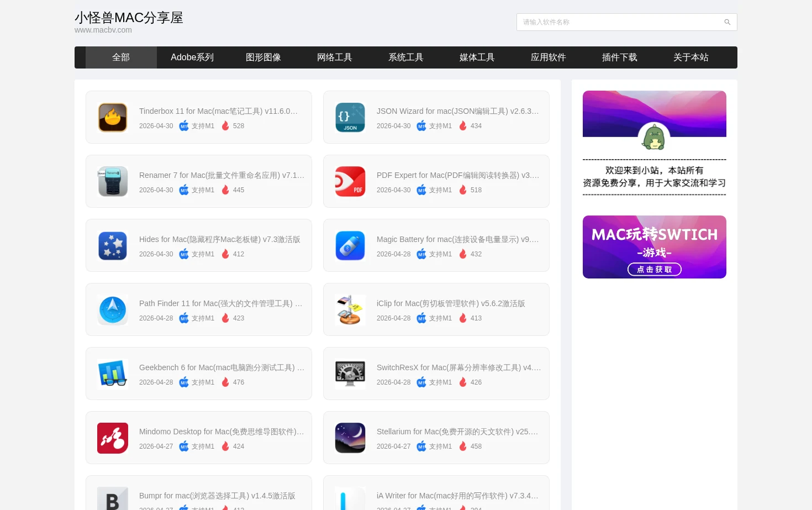Image resolution: width=812 pixels, height=510 pixels.
Task: Click view count 423 on Path Finder row
Action: tap(239, 318)
